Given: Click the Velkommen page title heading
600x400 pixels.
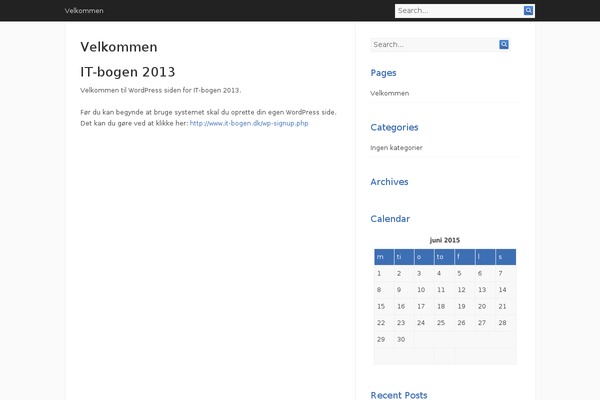Looking at the screenshot, I should click(119, 47).
